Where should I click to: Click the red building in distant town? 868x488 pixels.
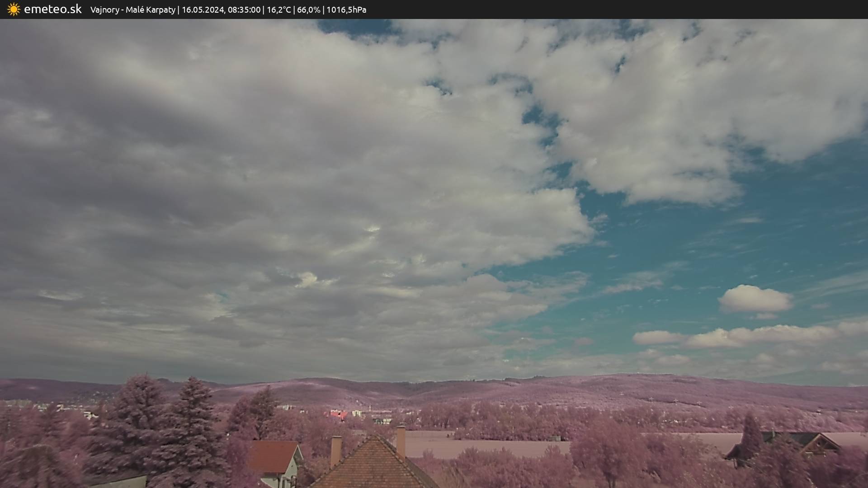point(338,414)
